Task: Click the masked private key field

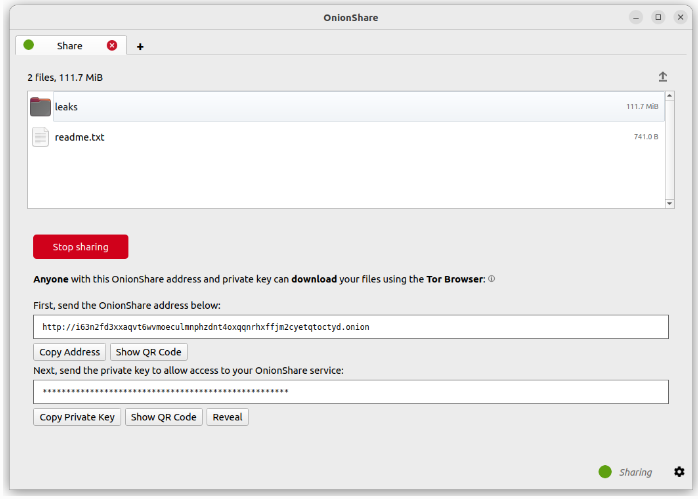Action: [x=350, y=392]
